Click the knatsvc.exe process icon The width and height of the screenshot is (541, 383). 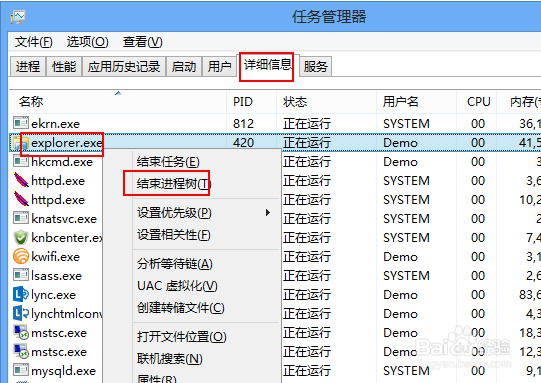[x=21, y=218]
